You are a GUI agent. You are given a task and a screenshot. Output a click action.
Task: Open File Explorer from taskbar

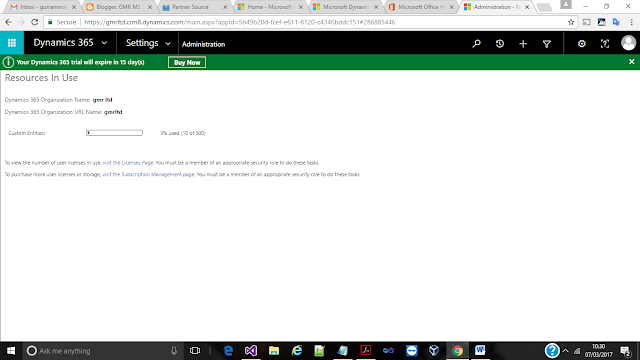(x=274, y=351)
